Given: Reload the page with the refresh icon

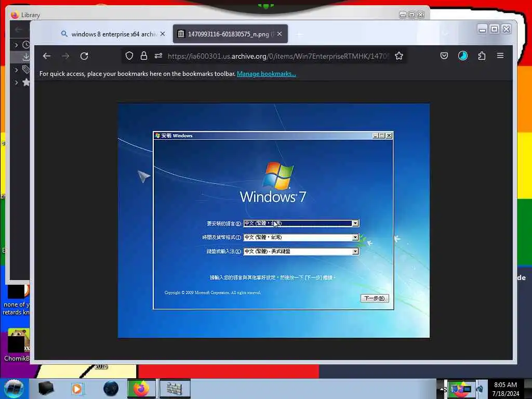Looking at the screenshot, I should click(84, 56).
